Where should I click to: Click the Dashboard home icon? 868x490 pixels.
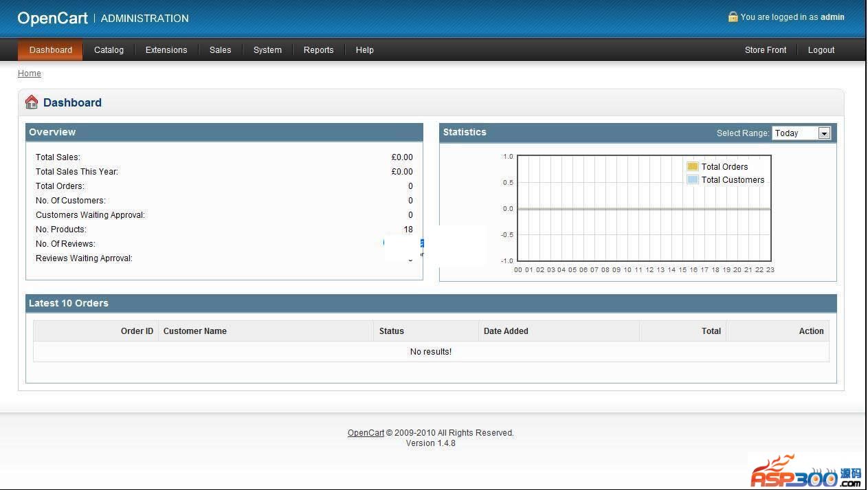click(32, 102)
